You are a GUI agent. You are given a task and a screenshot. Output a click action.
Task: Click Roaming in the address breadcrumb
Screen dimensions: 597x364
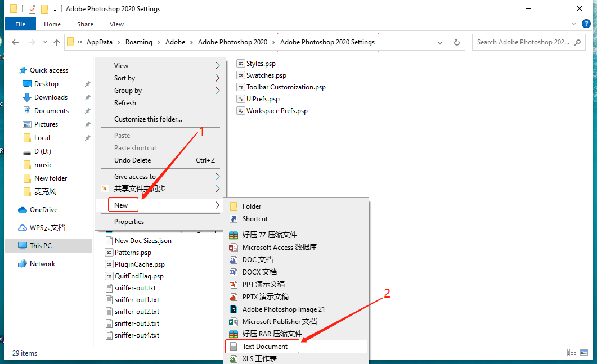138,42
